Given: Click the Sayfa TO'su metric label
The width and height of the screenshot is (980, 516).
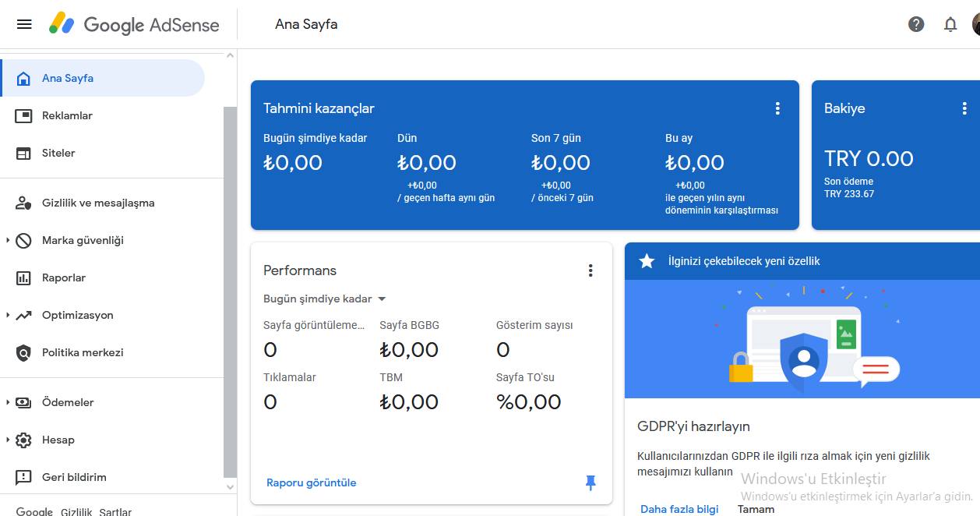Looking at the screenshot, I should point(525,377).
